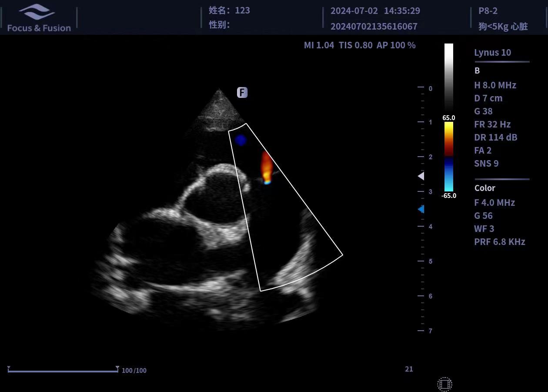Screen dimensions: 548x392
Task: Click the cine loop start marker
Action: (9, 369)
